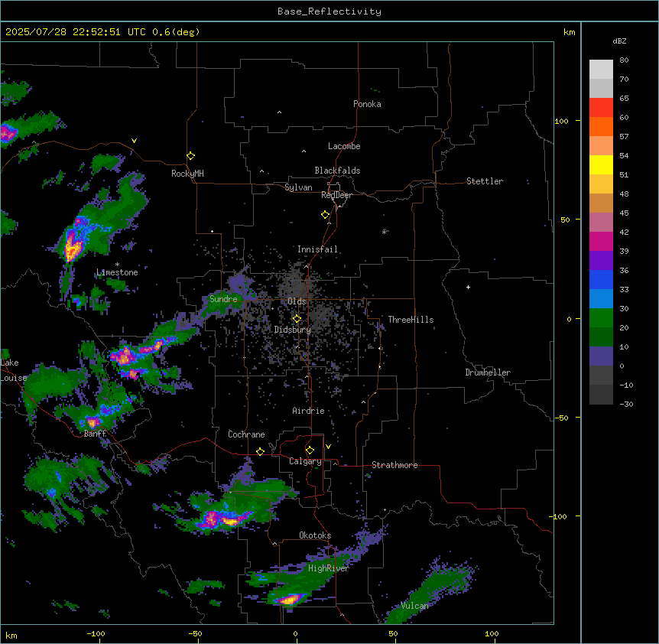Image resolution: width=659 pixels, height=644 pixels.
Task: Click the asterisk marker east of Innisfail
Action: point(384,232)
